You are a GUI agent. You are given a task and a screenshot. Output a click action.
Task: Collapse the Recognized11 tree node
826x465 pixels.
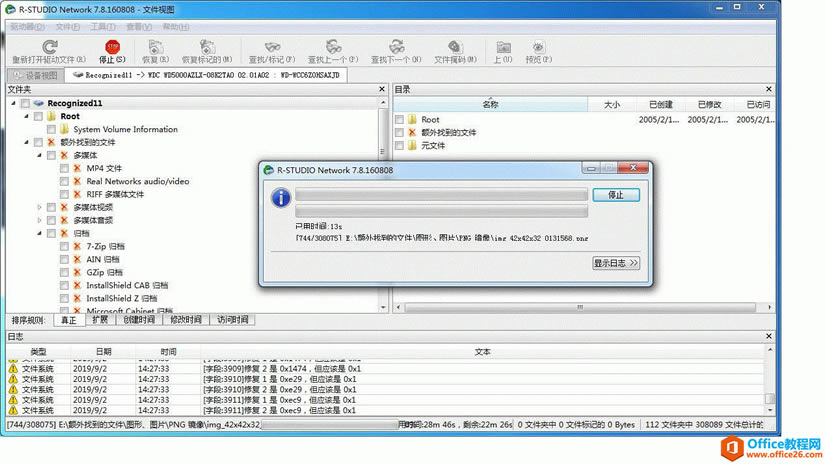coord(14,103)
